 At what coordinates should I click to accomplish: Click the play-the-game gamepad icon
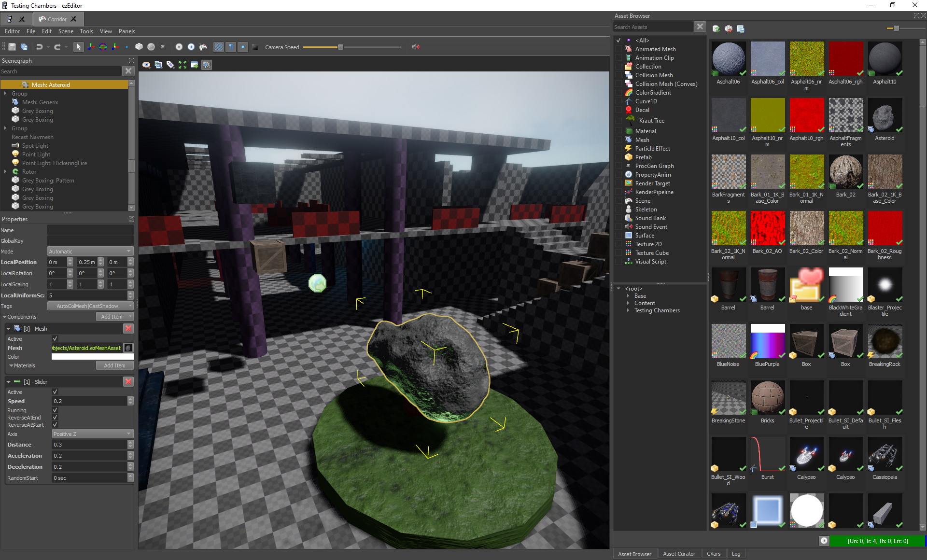[203, 47]
